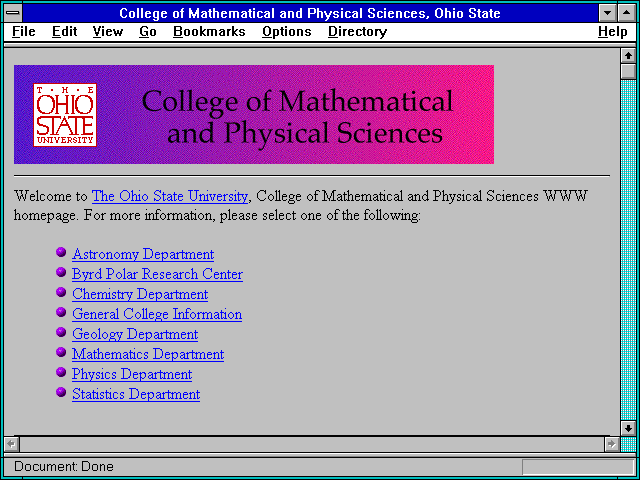Open the Astronomy Department link
640x480 pixels.
tap(143, 254)
